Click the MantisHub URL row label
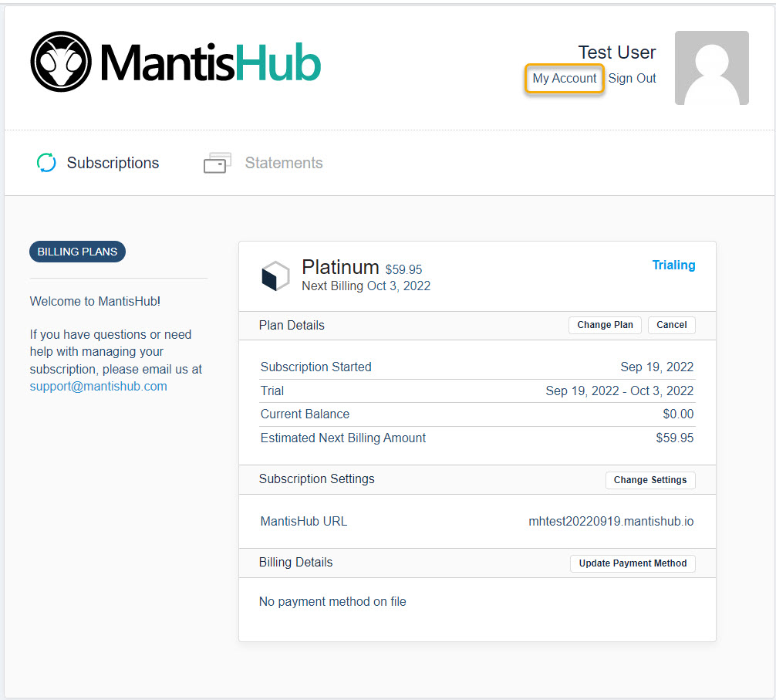Screen dimensions: 776x700 304,521
